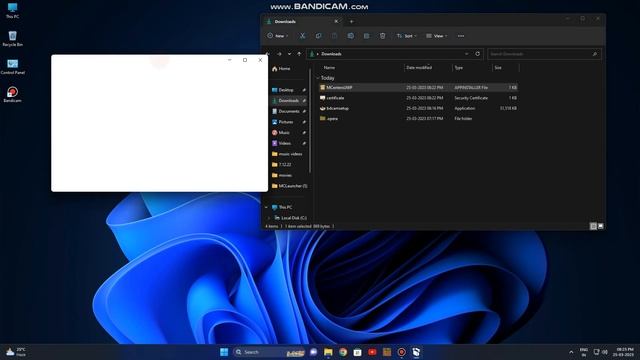Open the See more (…) menu in Explorer
This screenshot has height=360, width=640.
tap(461, 36)
